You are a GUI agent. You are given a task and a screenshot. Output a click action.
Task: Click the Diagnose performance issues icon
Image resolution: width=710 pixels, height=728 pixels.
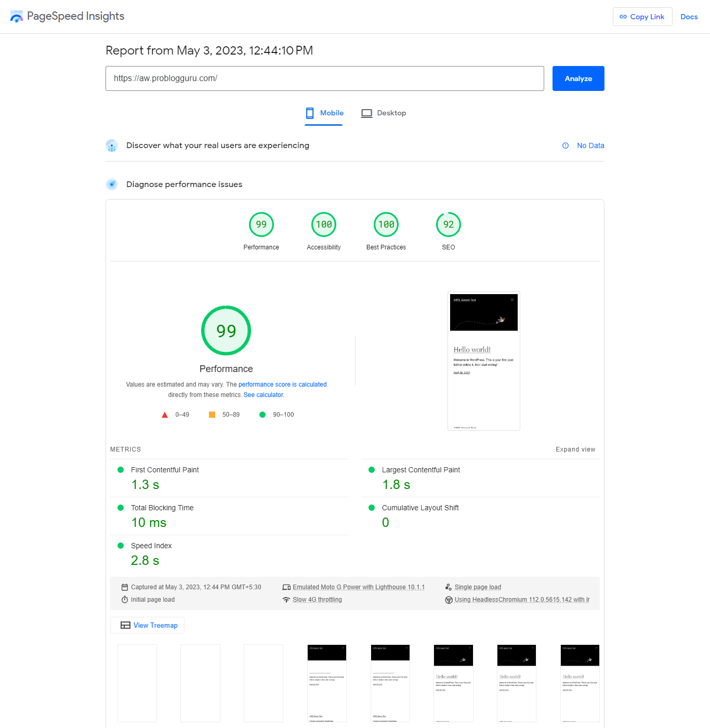[x=112, y=184]
